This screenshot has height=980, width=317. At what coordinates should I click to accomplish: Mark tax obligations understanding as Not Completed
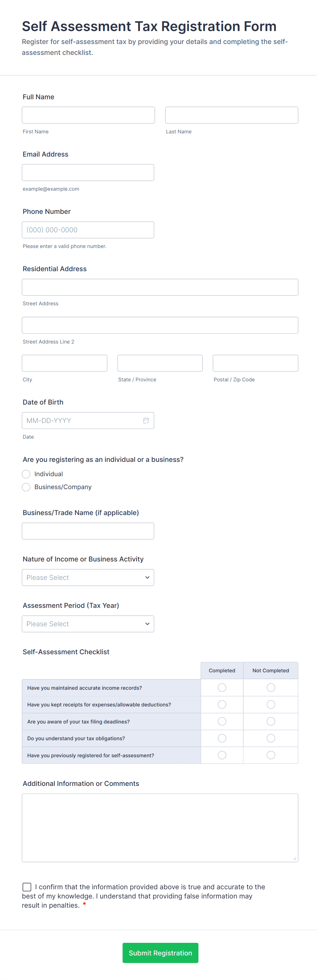click(271, 738)
